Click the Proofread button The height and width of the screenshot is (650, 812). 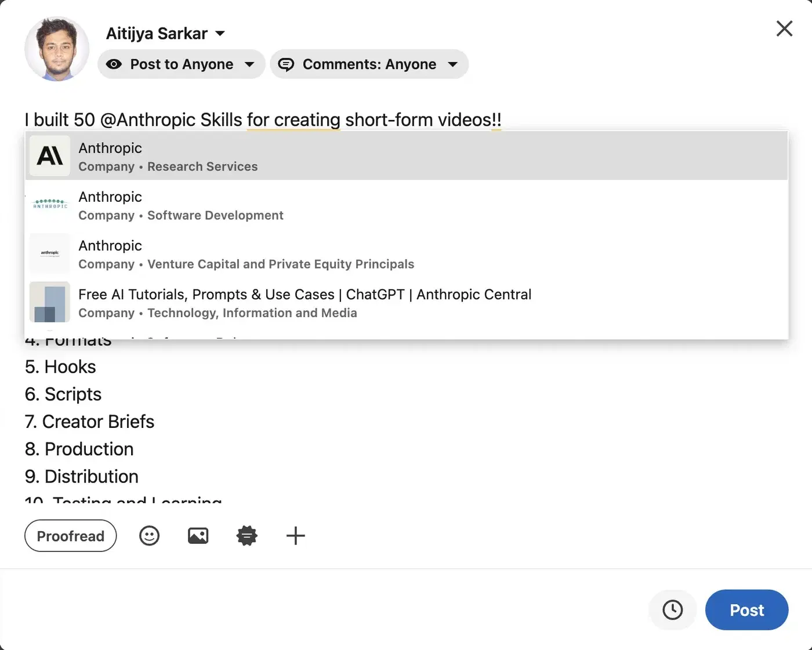click(x=71, y=536)
